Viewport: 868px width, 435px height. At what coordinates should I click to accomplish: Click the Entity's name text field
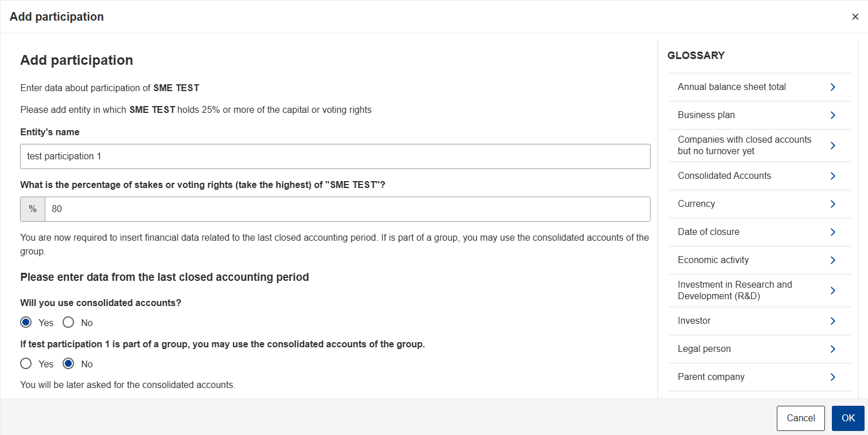pos(335,156)
